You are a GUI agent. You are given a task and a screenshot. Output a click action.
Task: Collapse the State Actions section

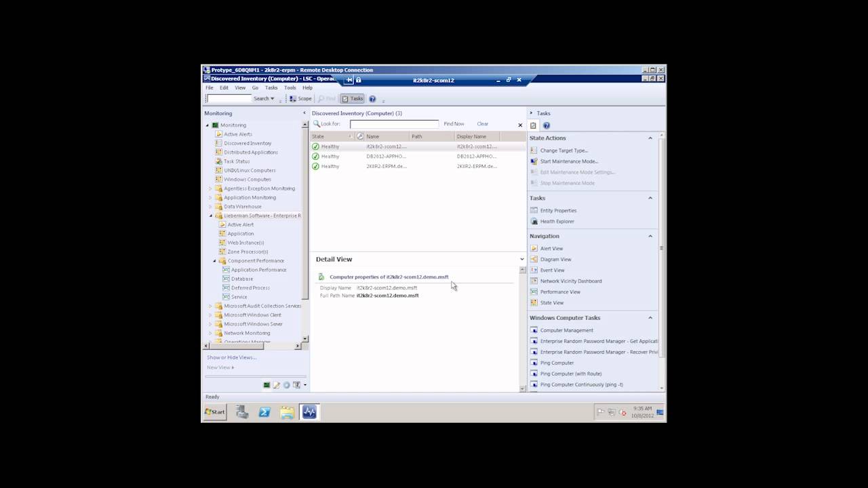coord(650,138)
